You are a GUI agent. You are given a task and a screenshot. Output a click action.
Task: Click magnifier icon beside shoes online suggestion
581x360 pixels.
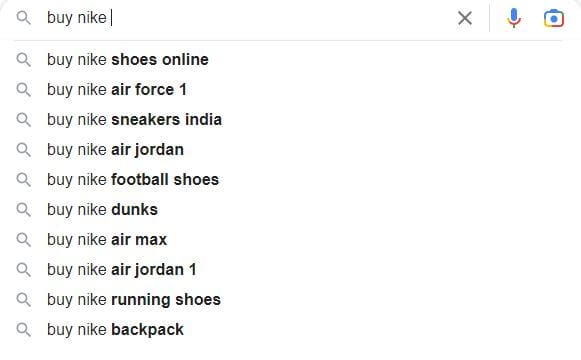pos(23,60)
